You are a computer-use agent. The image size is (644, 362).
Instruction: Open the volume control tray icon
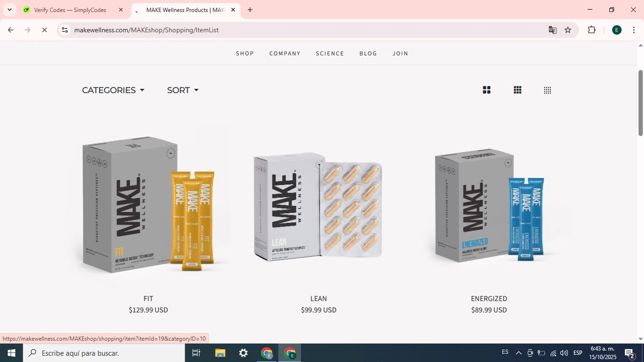[564, 353]
